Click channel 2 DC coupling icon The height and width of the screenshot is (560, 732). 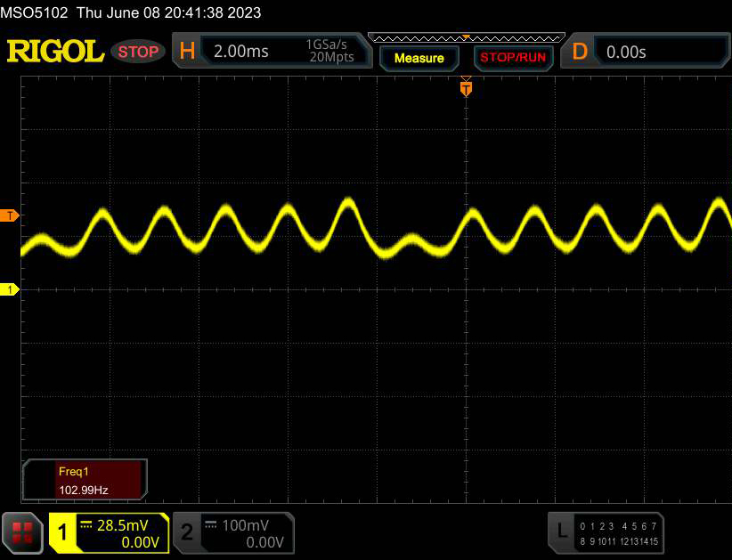pos(211,525)
